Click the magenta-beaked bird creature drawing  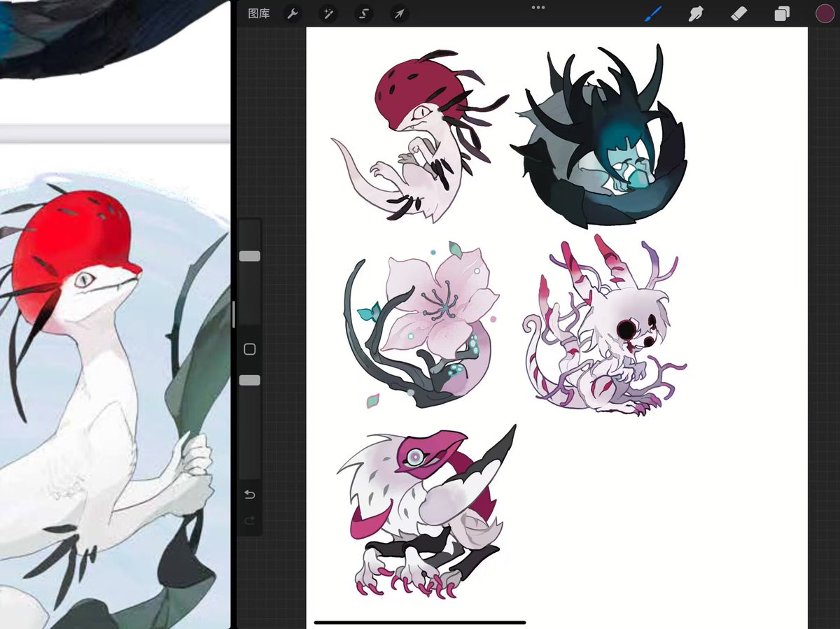coord(428,513)
